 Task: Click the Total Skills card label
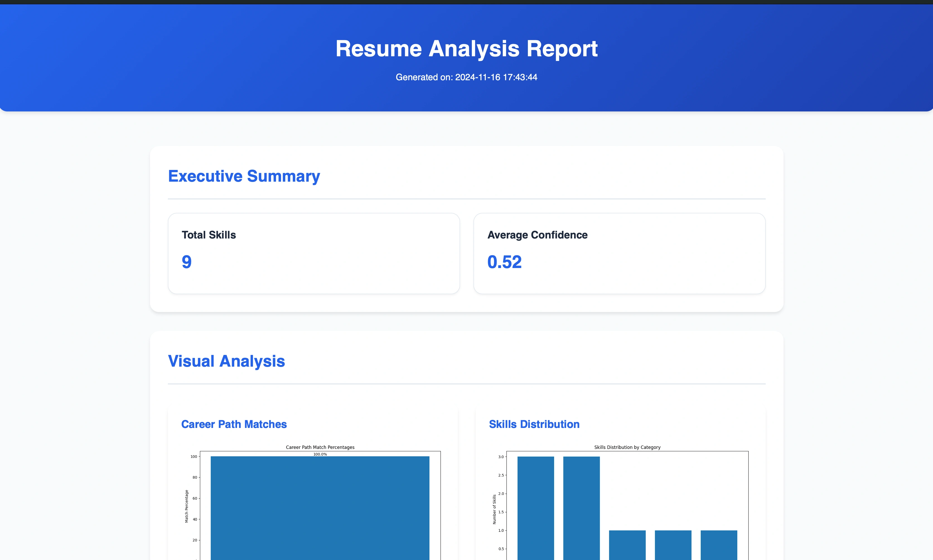(x=209, y=235)
